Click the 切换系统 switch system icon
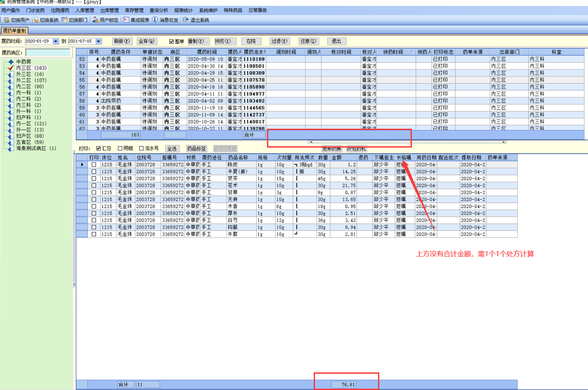Viewport: 588px width, 390px height. 36,20
